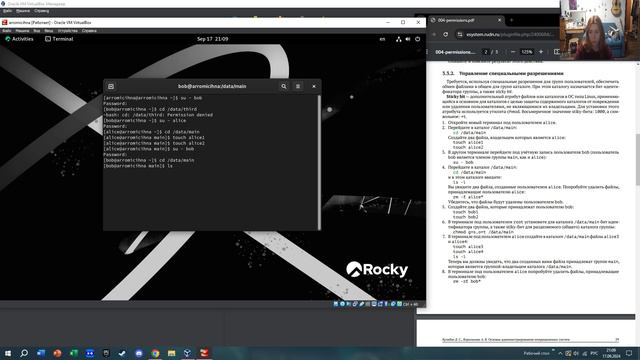
Task: Open Word from the taskbar
Action: click(41, 353)
